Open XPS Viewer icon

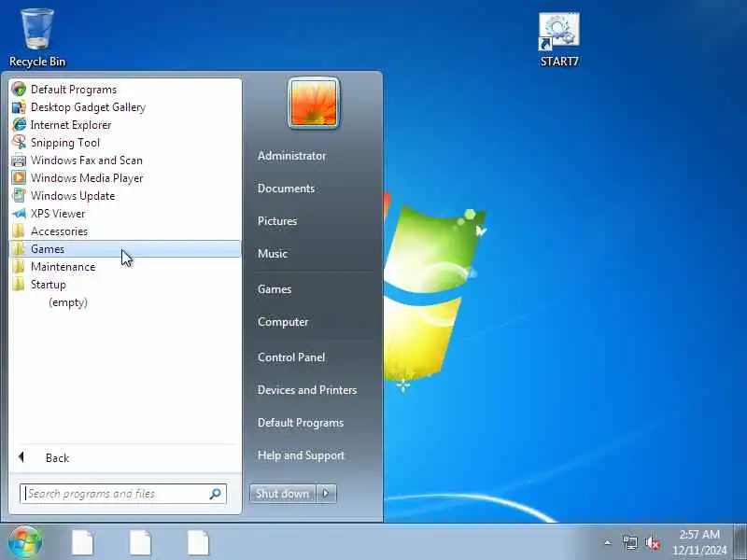tap(19, 214)
